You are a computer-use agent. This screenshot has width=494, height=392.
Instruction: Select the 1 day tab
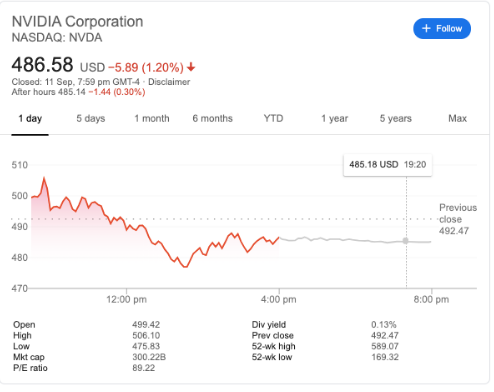30,119
